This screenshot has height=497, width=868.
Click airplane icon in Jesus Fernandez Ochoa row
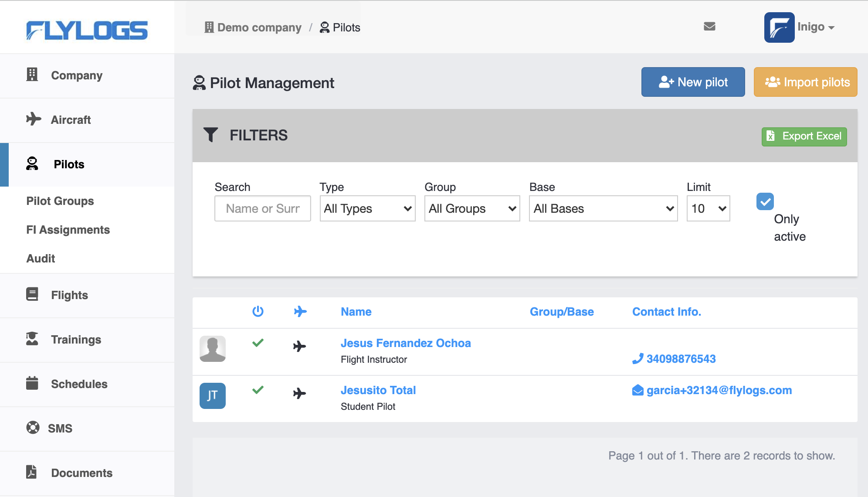click(x=299, y=347)
